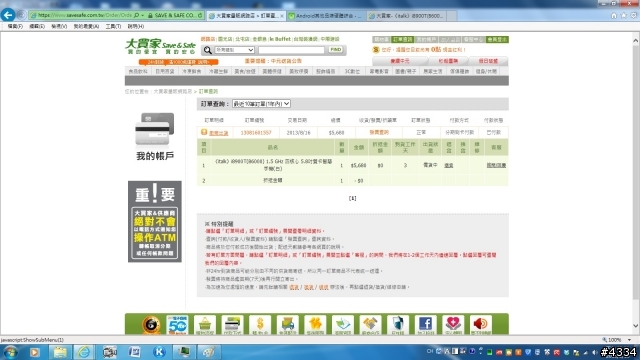Click the zoom 100% control in the status bar
Viewport: 640px width, 360px height.
click(x=612, y=340)
